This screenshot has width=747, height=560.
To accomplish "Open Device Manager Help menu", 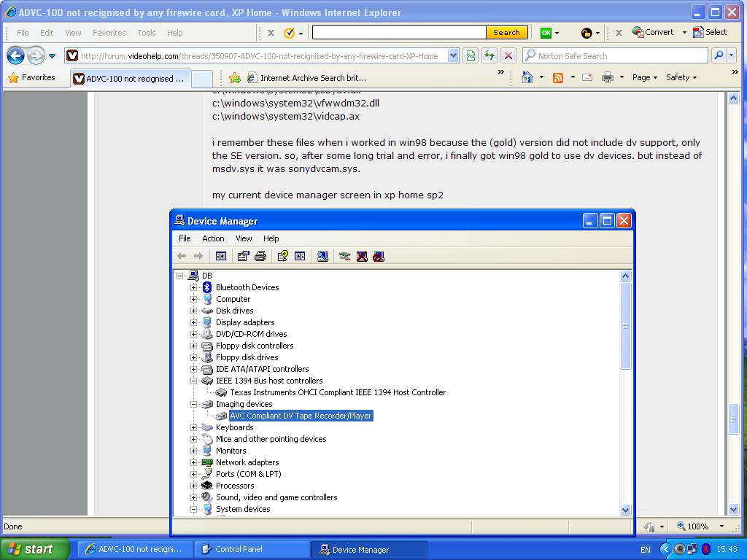I will pos(271,238).
